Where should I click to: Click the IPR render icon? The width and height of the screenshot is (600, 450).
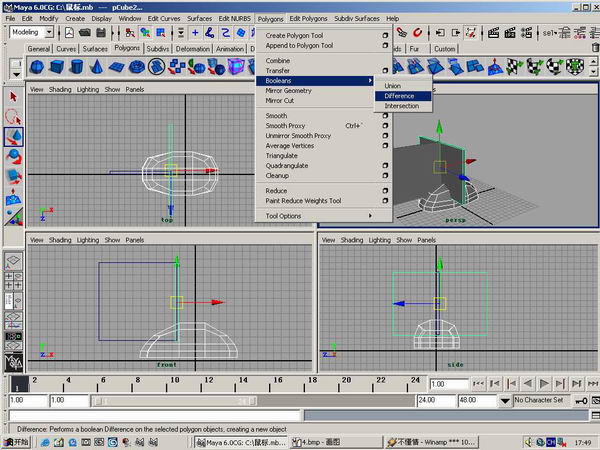510,33
